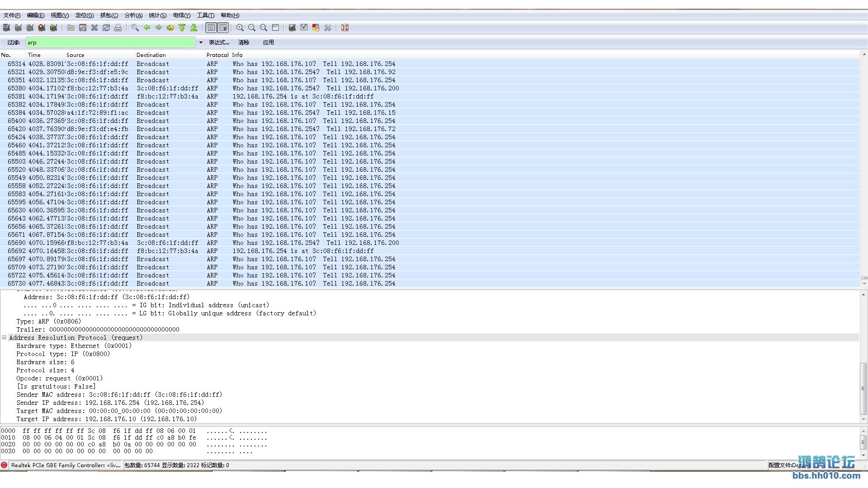Click expert info red status icon

coord(4,465)
